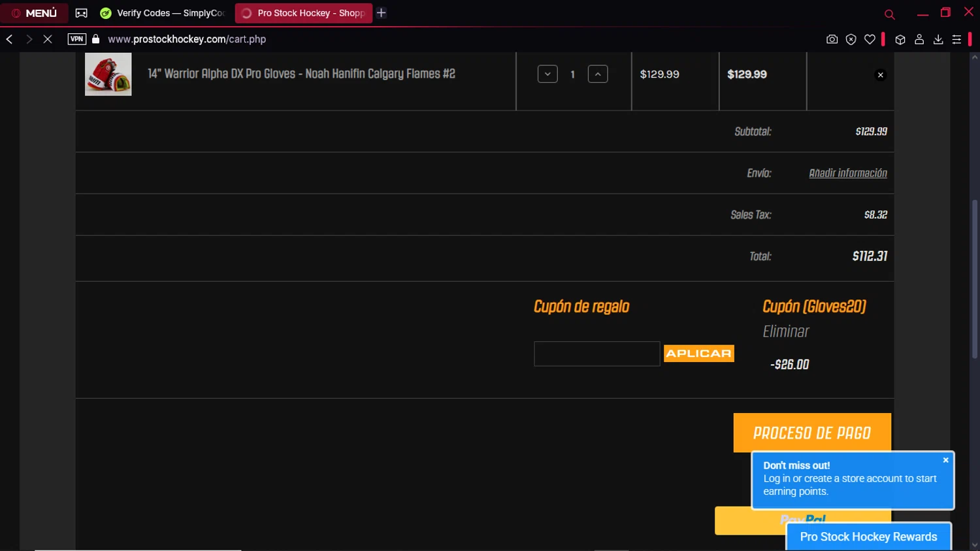Image resolution: width=980 pixels, height=551 pixels.
Task: Switch to Verify Codes — SimplyCodes tab
Action: (x=163, y=13)
